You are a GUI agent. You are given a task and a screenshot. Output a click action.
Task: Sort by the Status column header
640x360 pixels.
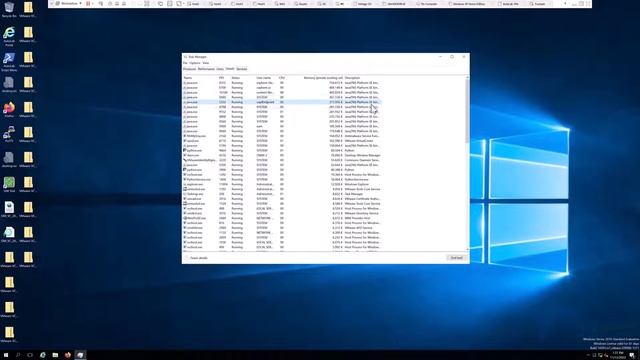click(236, 78)
